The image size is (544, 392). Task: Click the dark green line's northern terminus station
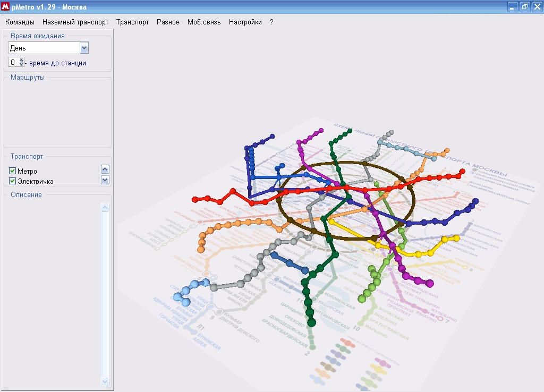point(350,131)
